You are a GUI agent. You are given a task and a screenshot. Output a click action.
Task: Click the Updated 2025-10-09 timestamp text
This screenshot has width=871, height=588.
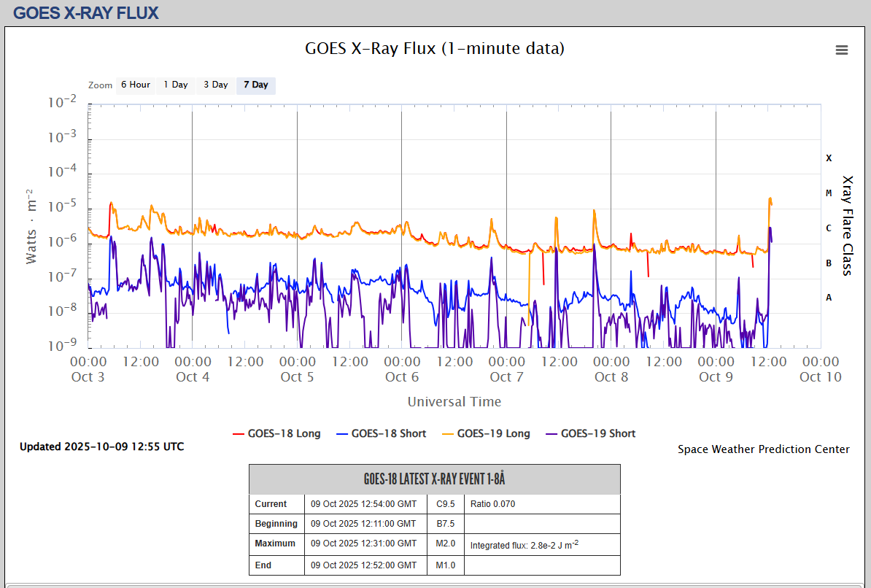[x=101, y=446]
